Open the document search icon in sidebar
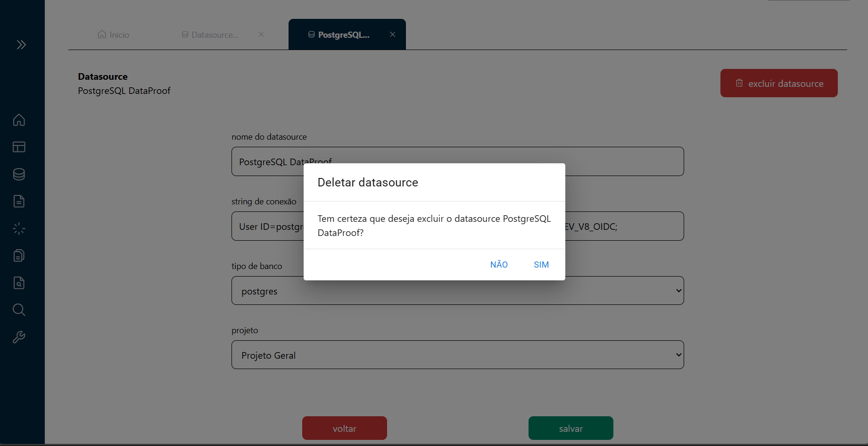868x446 pixels. tap(19, 283)
